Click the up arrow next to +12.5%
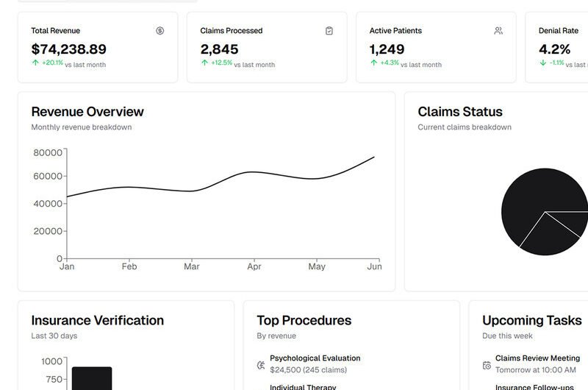This screenshot has width=588, height=390. point(204,63)
